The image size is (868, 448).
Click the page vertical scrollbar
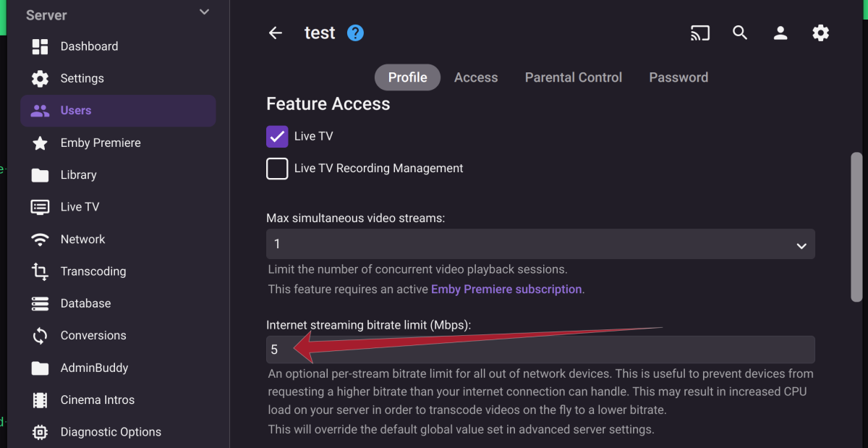(856, 227)
